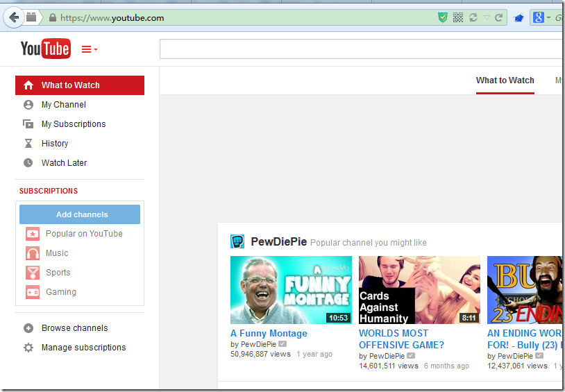Open Watch Later in sidebar
Screen dimensions: 565x392
(x=64, y=163)
